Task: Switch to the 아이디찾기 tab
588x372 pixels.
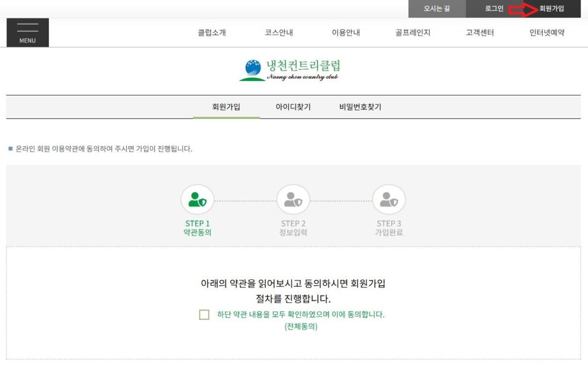Action: pos(293,107)
